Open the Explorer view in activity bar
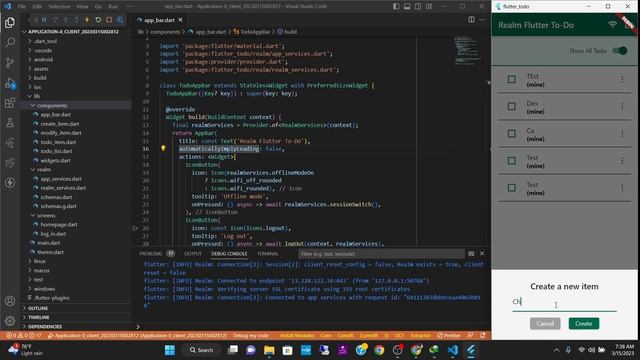Image resolution: width=640 pixels, height=360 pixels. pyautogui.click(x=10, y=22)
